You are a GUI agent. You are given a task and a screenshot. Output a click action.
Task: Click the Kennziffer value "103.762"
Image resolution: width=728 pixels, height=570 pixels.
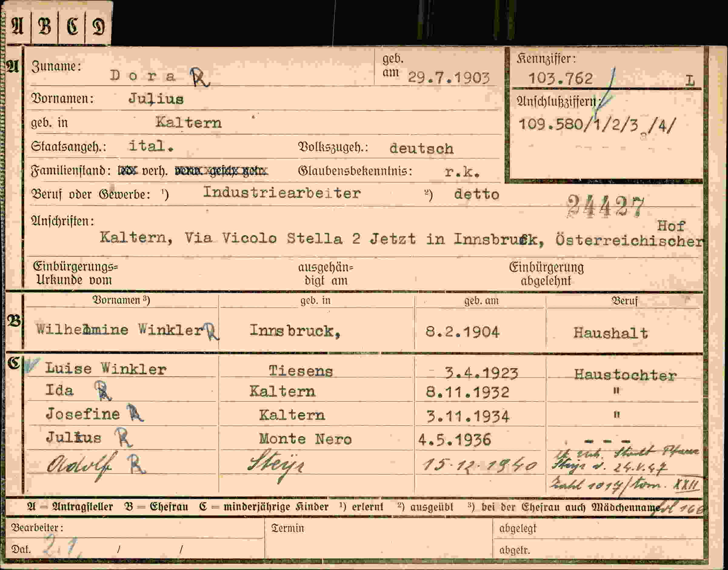560,79
